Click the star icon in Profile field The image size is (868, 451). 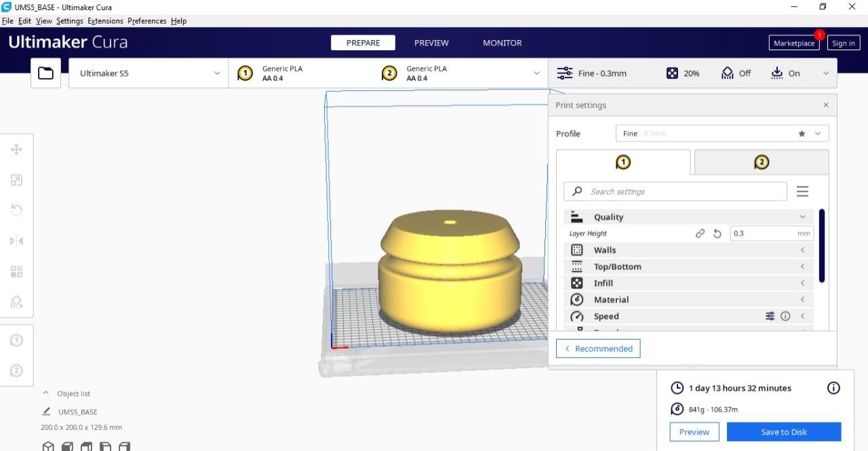[802, 134]
